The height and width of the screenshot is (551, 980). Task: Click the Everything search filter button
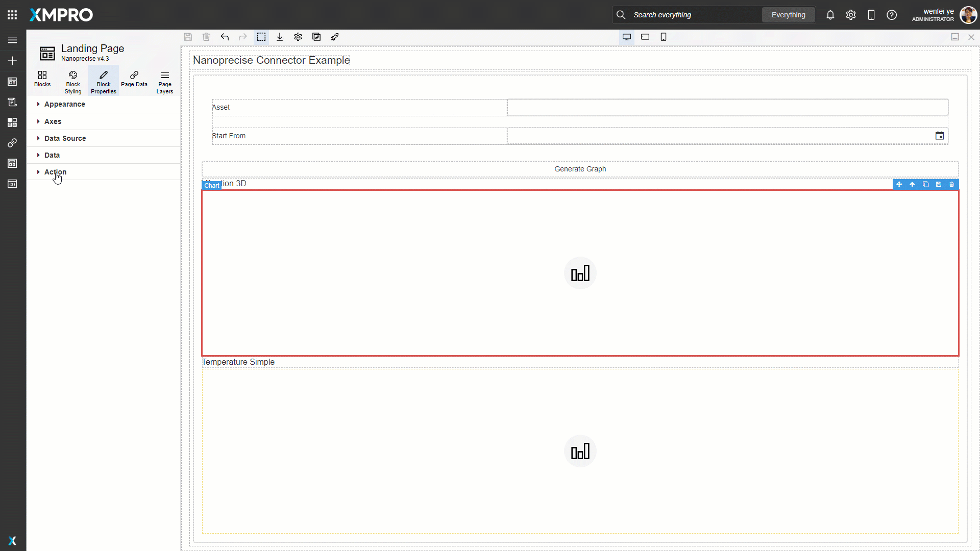point(788,15)
